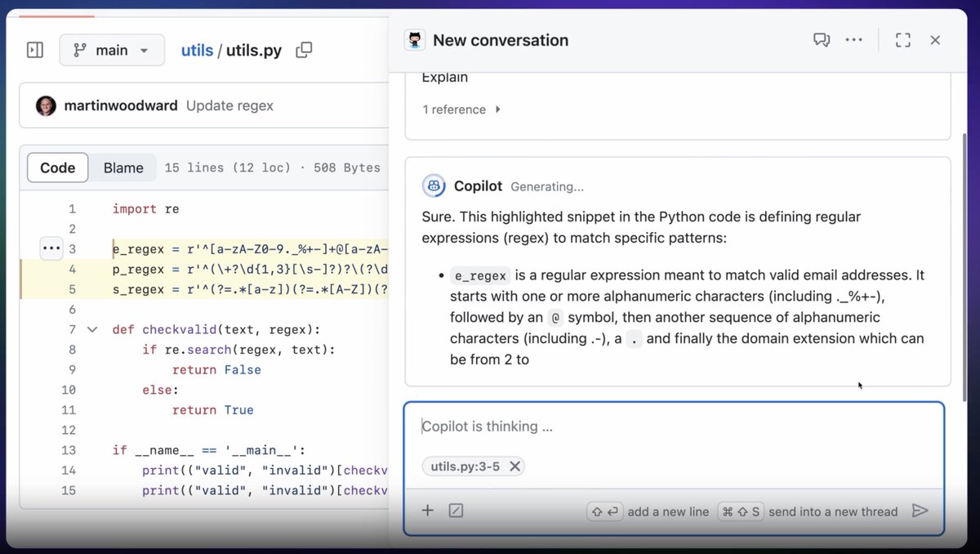Remove the utils.py:3-5 reference chip

(x=514, y=467)
